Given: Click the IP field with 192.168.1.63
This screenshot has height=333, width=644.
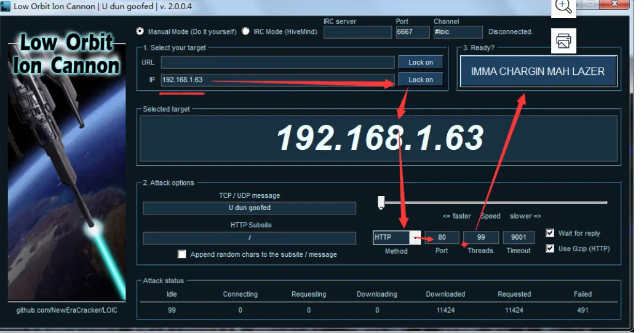Looking at the screenshot, I should [x=277, y=79].
